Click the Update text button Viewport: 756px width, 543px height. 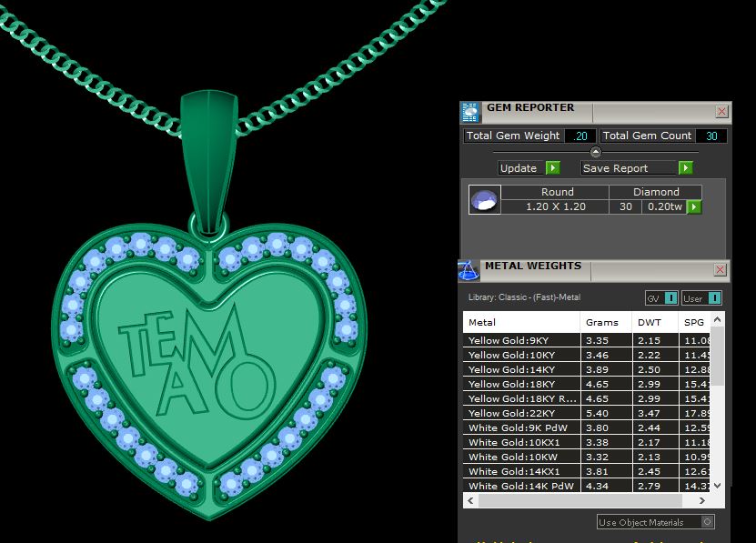point(520,168)
